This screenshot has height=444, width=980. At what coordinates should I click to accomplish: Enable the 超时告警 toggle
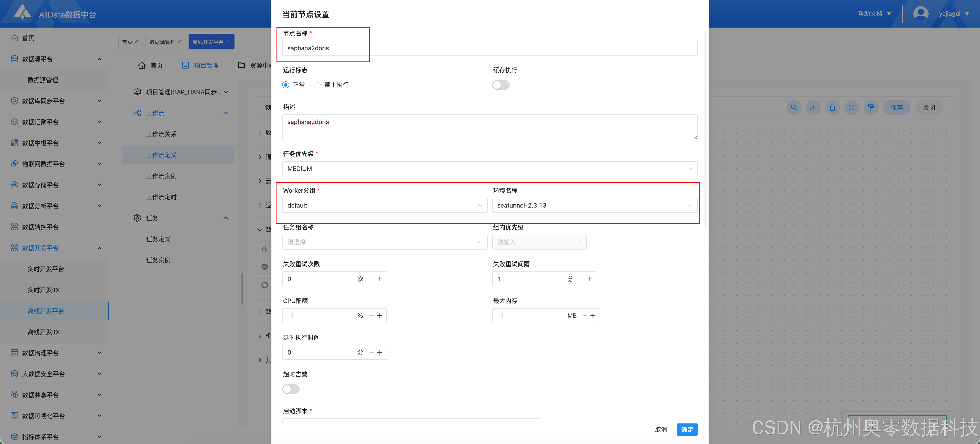291,389
